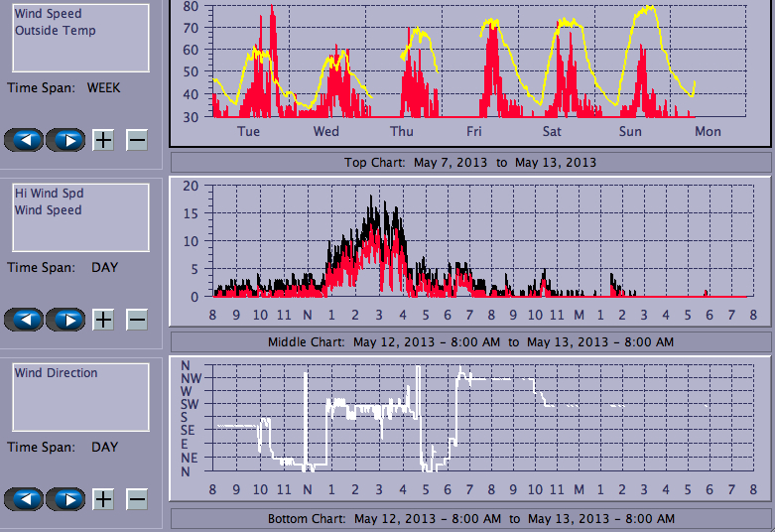The image size is (775, 532).
Task: Step the Wind Direction chart forward in time
Action: (x=65, y=498)
